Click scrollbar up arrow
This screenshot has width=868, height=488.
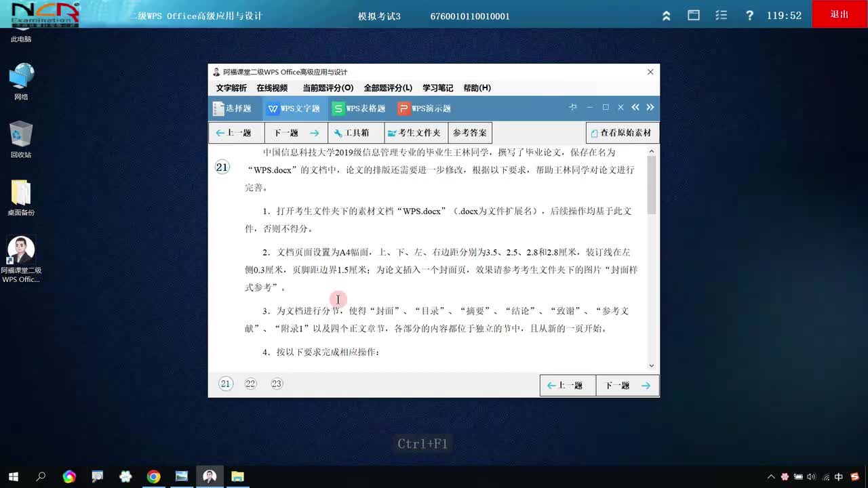652,151
